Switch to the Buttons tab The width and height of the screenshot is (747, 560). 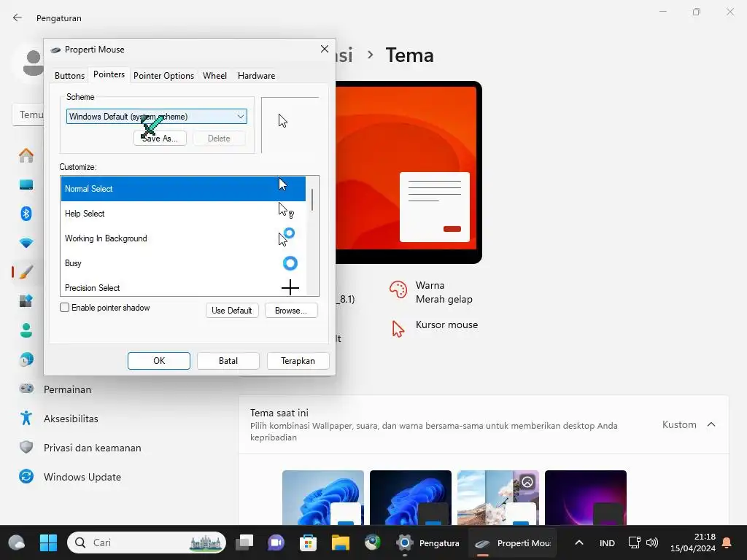69,76
